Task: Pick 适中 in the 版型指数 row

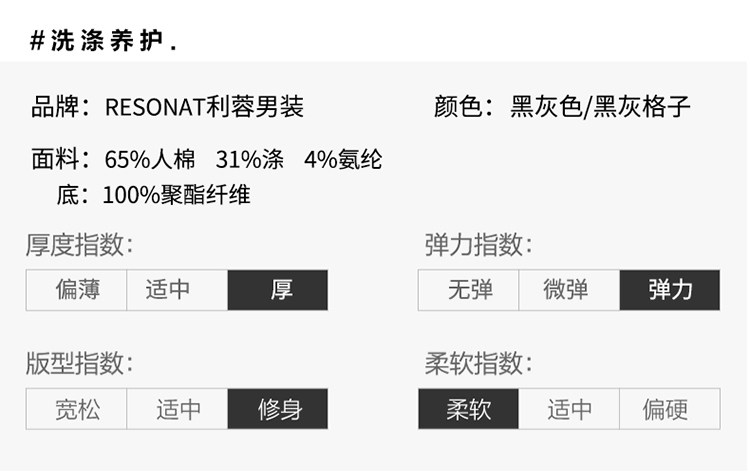Action: [x=177, y=409]
